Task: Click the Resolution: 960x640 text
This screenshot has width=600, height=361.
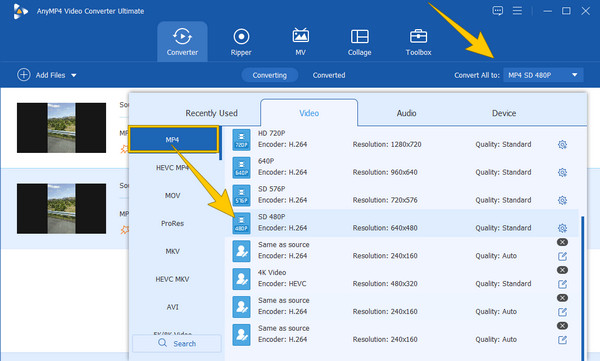Action: coord(385,173)
